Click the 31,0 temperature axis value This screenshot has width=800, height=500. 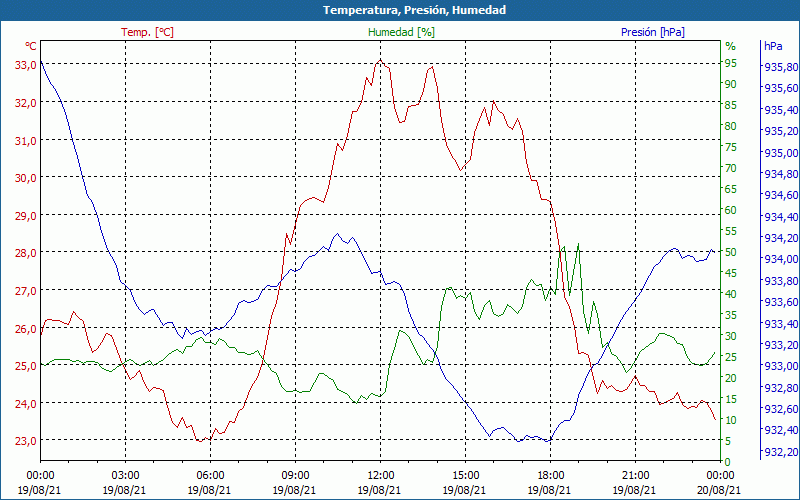coord(26,140)
